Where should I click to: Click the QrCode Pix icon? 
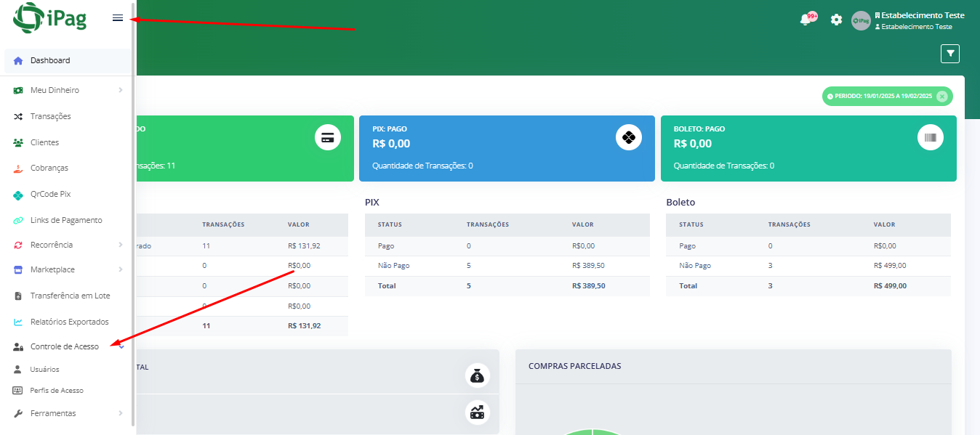[18, 195]
